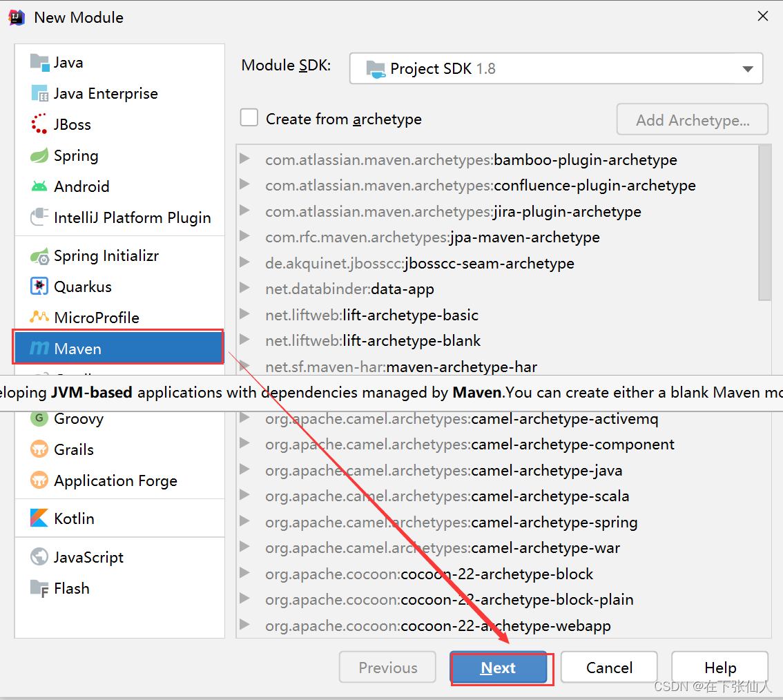Expand lift-archetype-blank entry
The height and width of the screenshot is (700, 783).
[x=244, y=340]
